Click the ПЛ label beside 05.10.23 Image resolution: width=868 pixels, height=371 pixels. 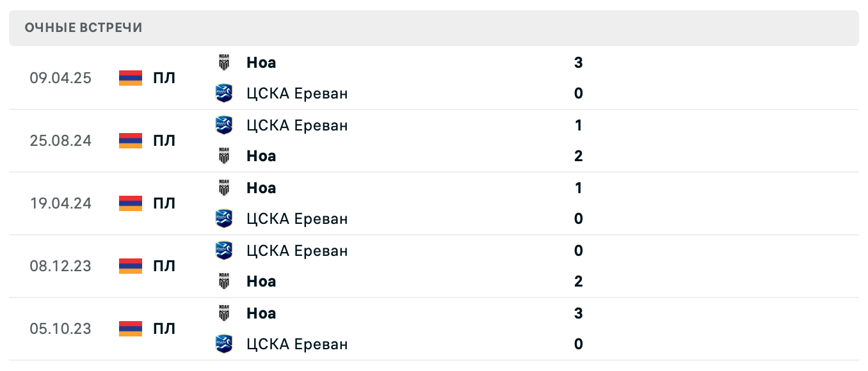tap(165, 329)
